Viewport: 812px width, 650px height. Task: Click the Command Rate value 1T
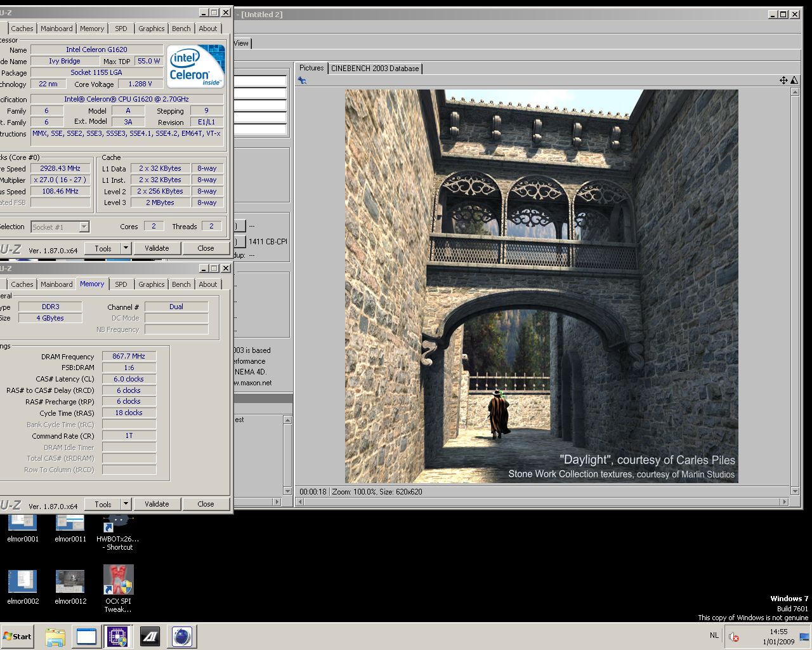click(x=129, y=436)
